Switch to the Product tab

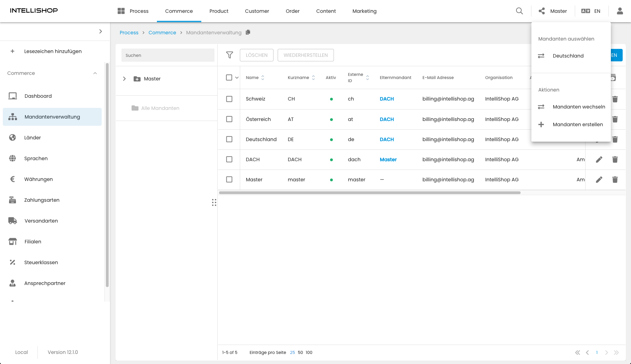tap(219, 11)
